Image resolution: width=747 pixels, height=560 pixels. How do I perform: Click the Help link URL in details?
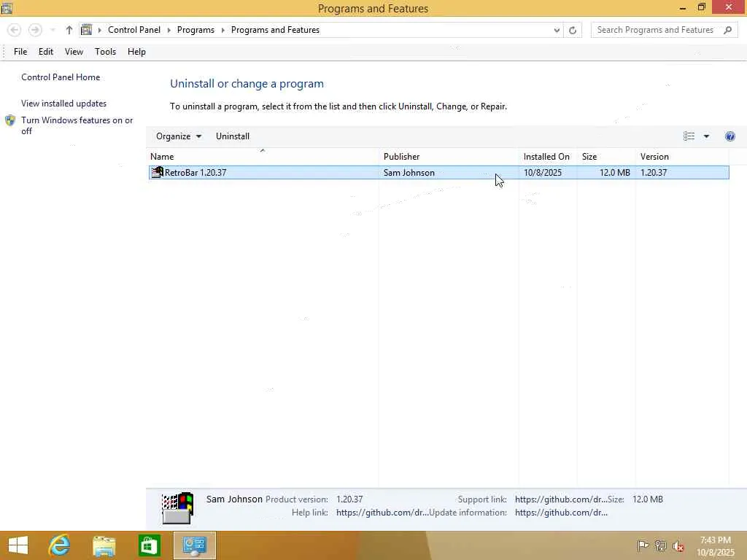(382, 513)
